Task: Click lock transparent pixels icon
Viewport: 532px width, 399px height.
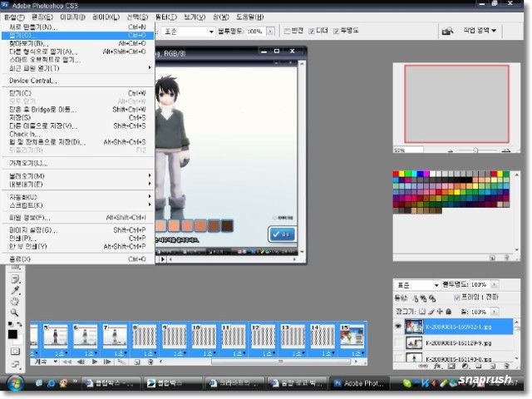Action: [x=422, y=312]
